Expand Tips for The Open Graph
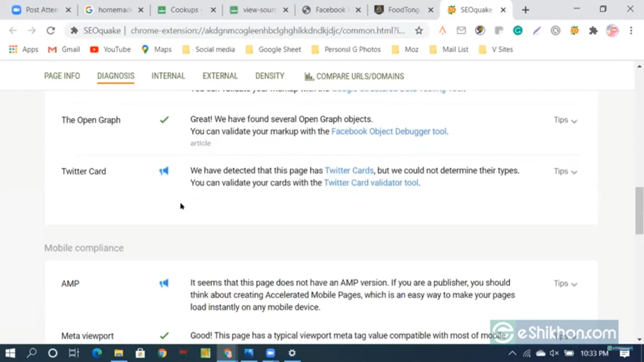644x362 pixels. click(565, 120)
